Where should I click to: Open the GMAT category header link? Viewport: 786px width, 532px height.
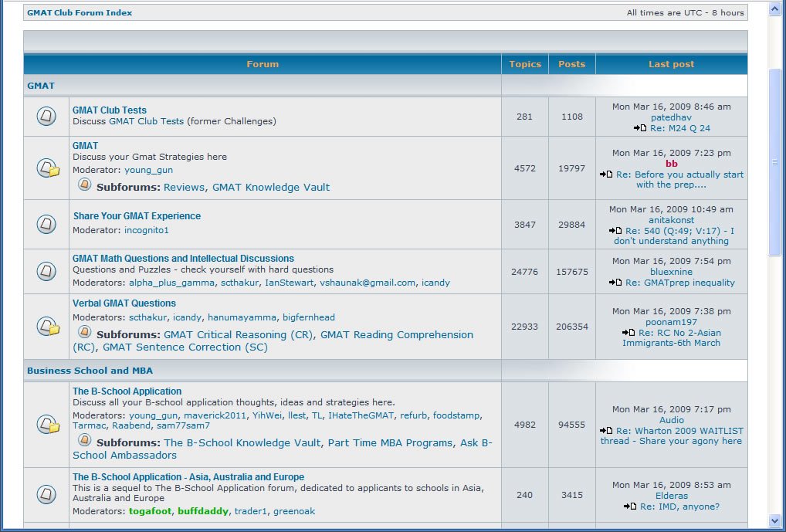pyautogui.click(x=41, y=86)
